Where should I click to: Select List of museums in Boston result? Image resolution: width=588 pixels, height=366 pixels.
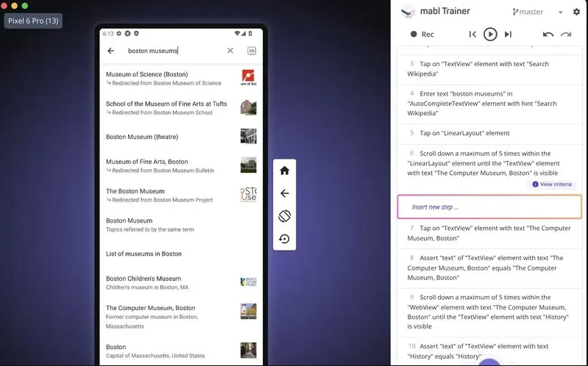tap(181, 254)
